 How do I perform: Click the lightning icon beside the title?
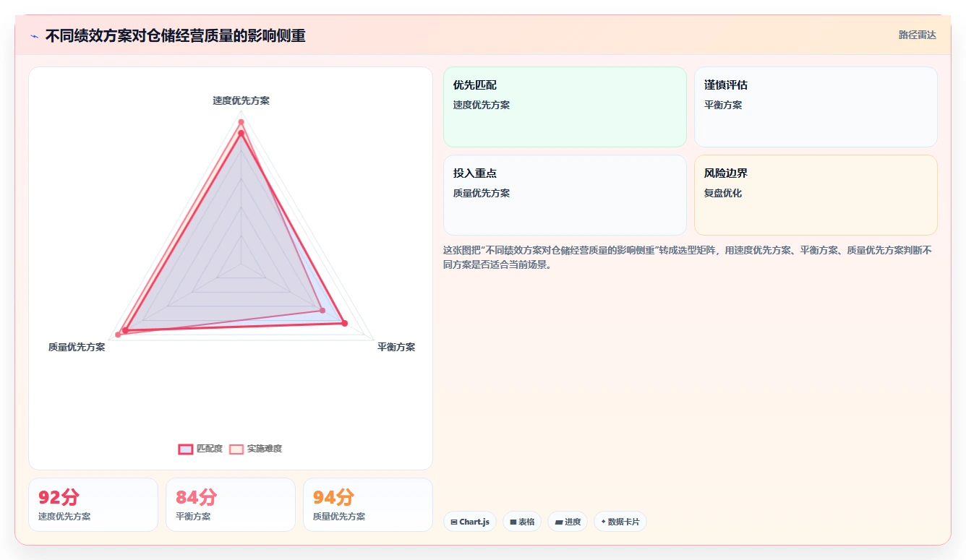click(x=35, y=36)
